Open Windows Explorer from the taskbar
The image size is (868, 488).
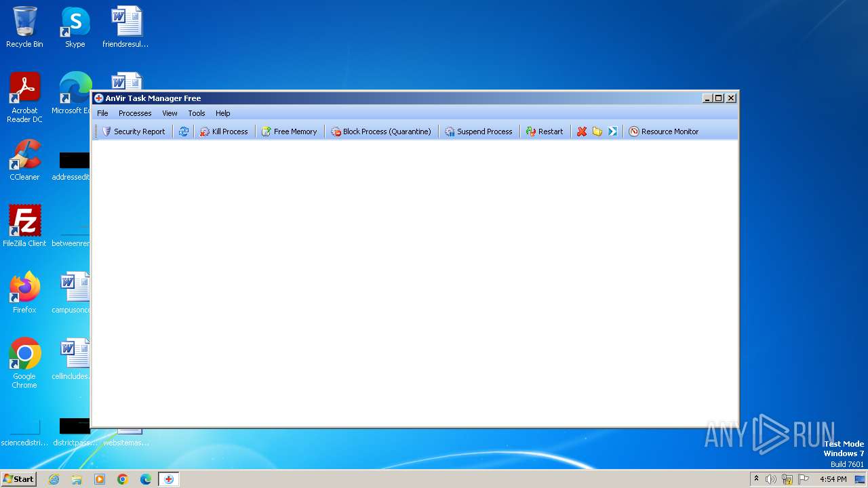77,479
